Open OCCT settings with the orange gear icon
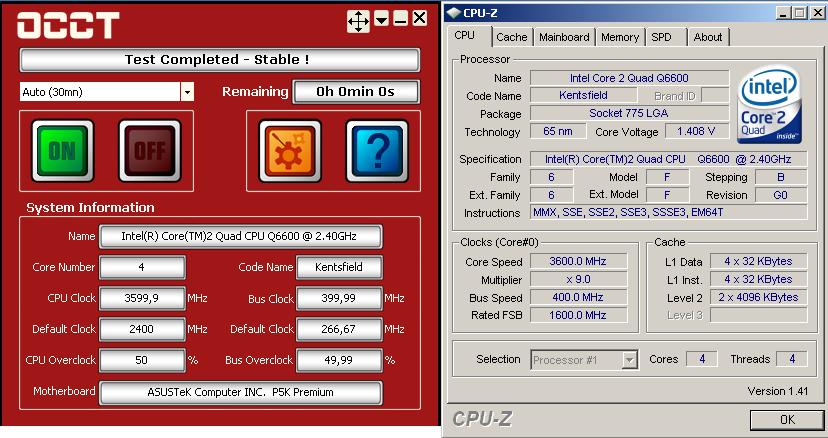Screen dimensions: 828x438 click(x=290, y=151)
